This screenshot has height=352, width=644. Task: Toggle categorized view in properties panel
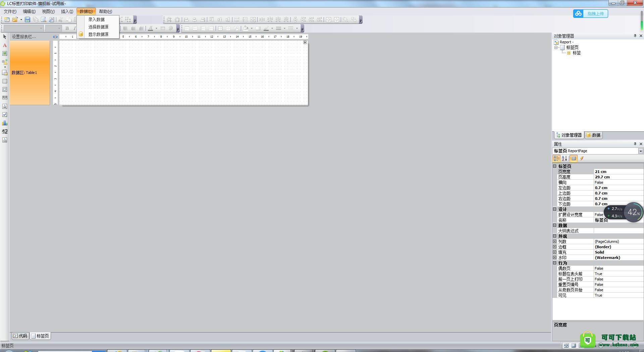click(x=556, y=159)
